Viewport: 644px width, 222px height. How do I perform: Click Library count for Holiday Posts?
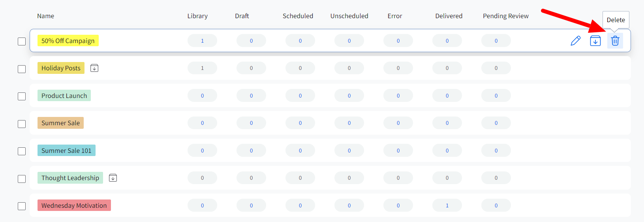pyautogui.click(x=202, y=68)
